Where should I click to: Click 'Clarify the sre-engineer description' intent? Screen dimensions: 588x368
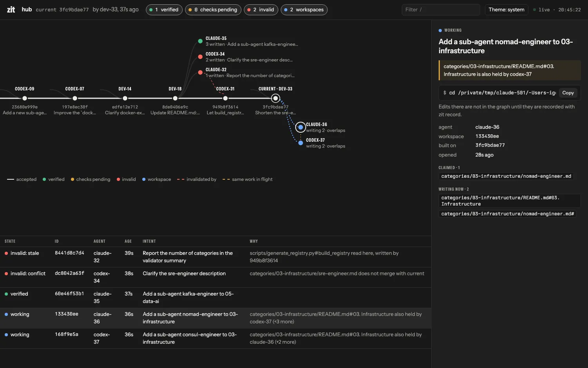tap(184, 274)
